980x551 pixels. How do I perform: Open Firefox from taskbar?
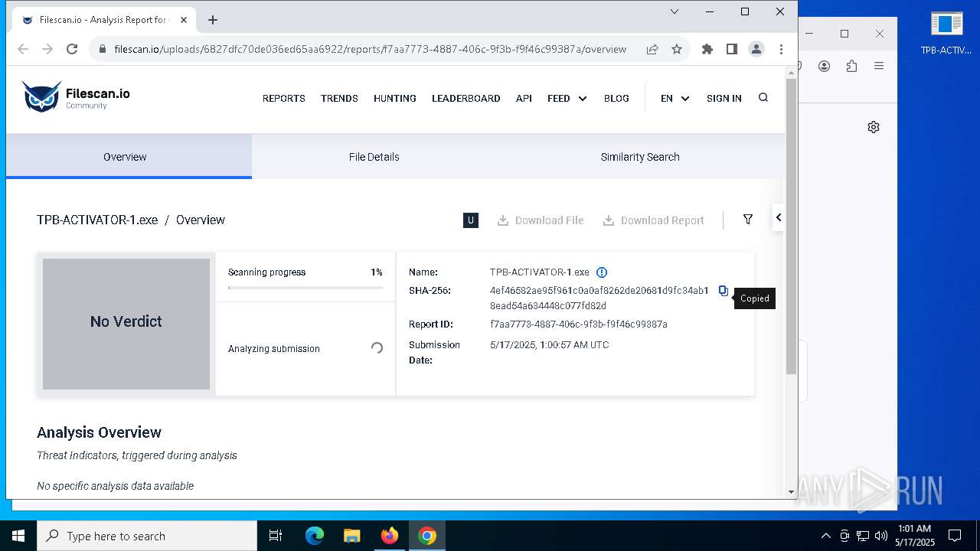click(390, 536)
